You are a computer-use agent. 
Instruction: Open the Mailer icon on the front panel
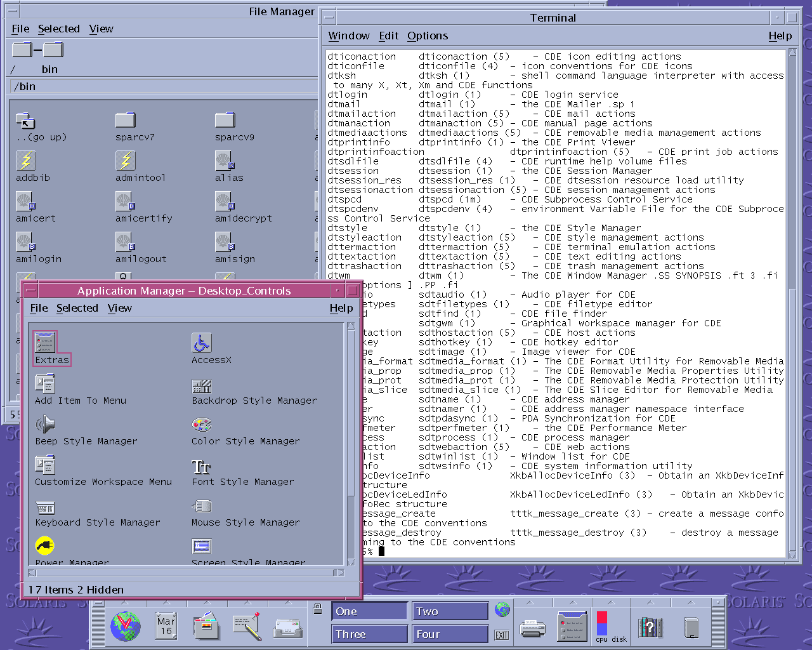288,628
